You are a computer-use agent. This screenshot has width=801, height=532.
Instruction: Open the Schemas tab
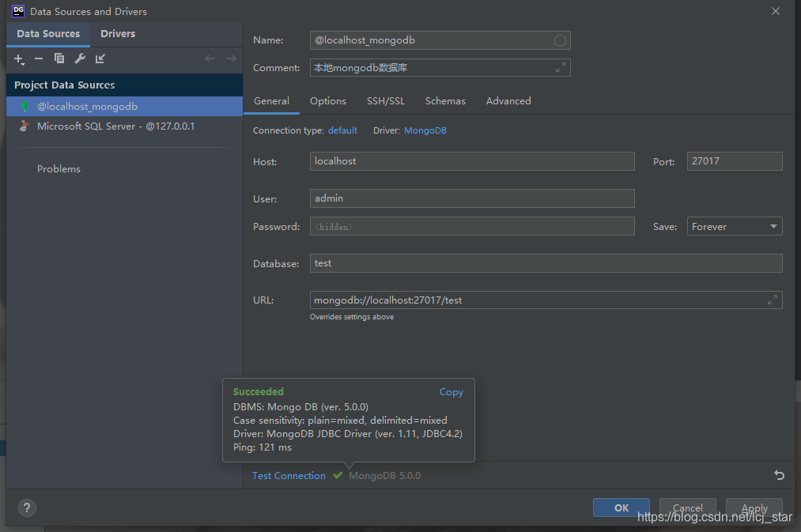point(445,101)
